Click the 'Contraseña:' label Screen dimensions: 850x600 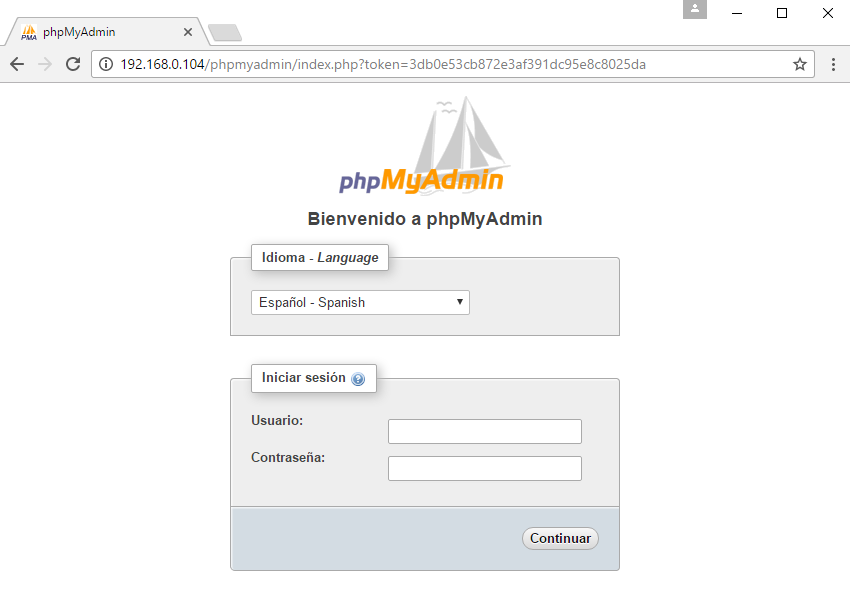tap(288, 457)
